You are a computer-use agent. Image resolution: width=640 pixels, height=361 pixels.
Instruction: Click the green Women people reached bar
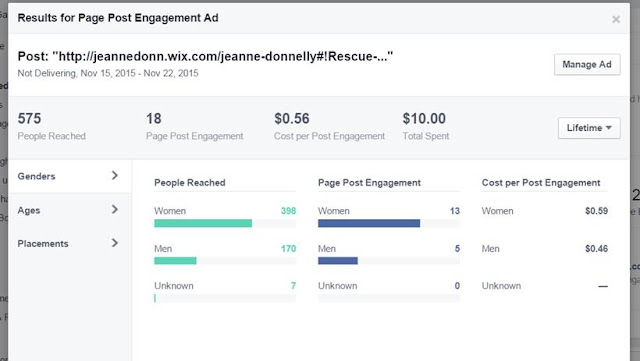click(203, 223)
